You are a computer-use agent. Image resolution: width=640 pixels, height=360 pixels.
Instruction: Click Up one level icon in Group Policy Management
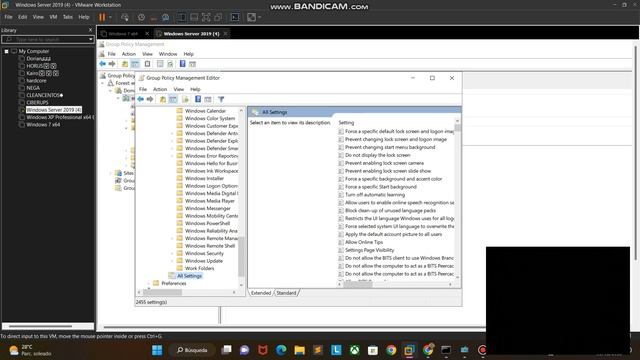(x=125, y=64)
